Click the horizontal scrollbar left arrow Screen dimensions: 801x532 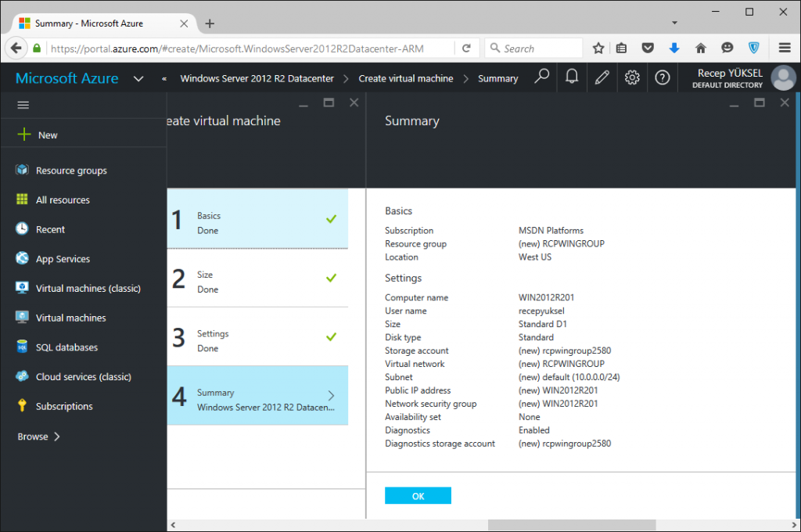[x=173, y=525]
